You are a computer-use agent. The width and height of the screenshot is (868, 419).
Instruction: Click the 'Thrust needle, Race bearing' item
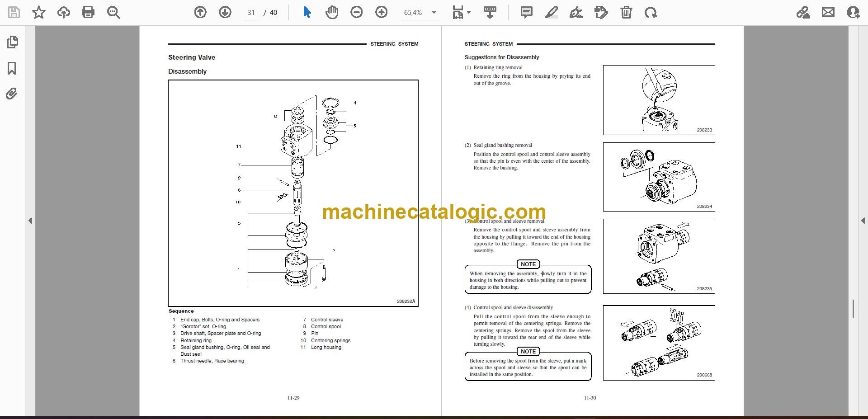(x=212, y=361)
